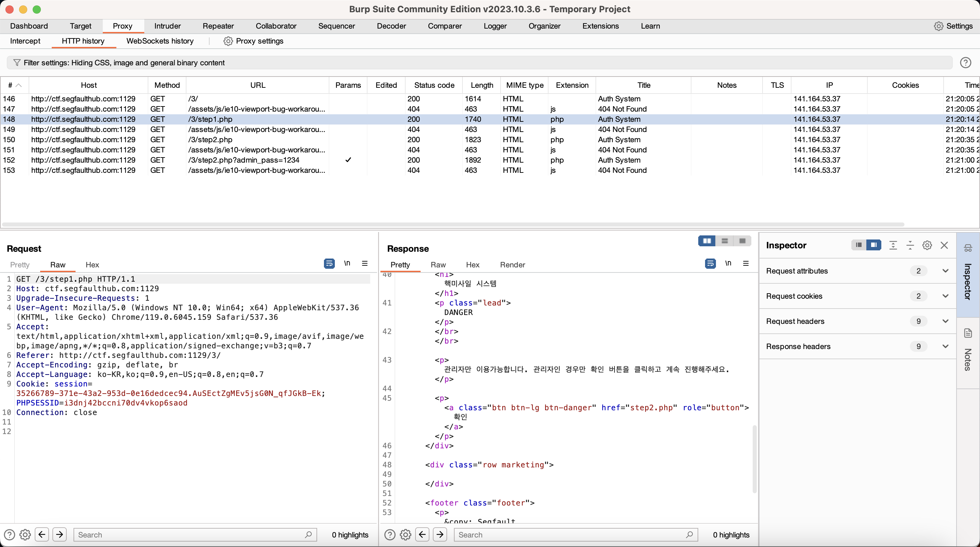Open Response search settings gear
The width and height of the screenshot is (980, 547).
click(x=406, y=534)
